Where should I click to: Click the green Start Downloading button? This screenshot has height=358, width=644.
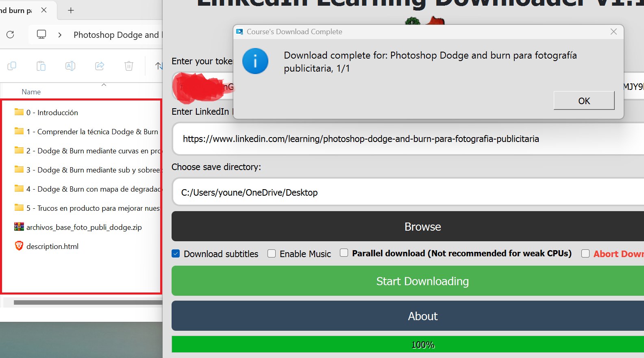[408, 281]
